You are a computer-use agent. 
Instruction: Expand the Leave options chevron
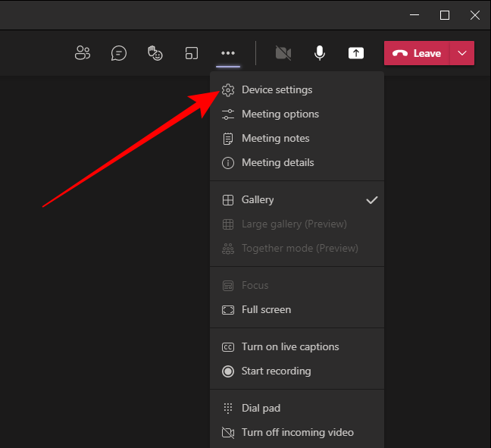tap(462, 53)
